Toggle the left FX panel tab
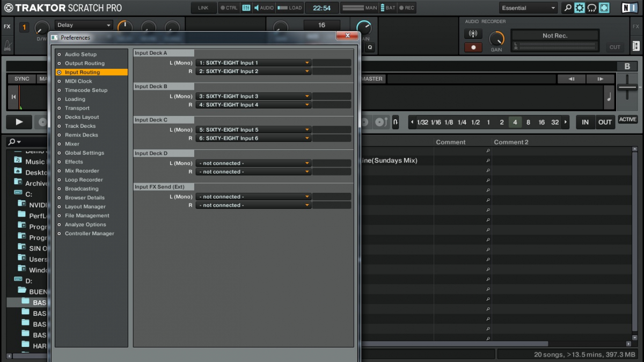 point(7,26)
